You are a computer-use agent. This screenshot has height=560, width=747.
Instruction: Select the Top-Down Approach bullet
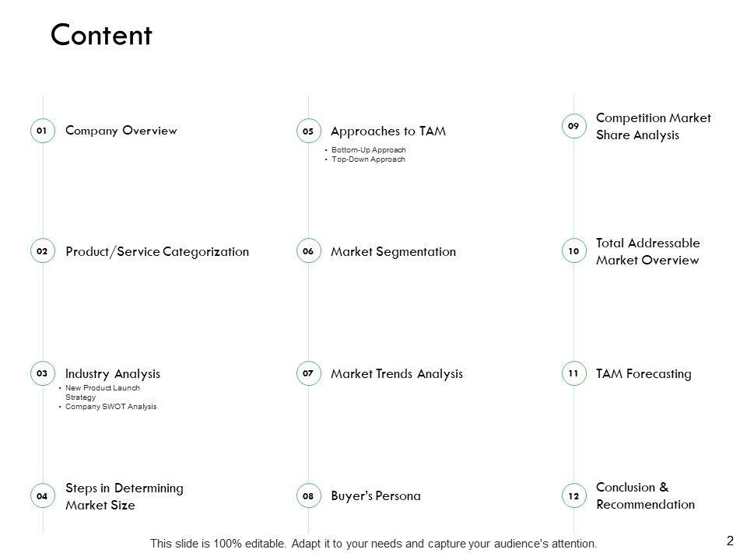367,159
